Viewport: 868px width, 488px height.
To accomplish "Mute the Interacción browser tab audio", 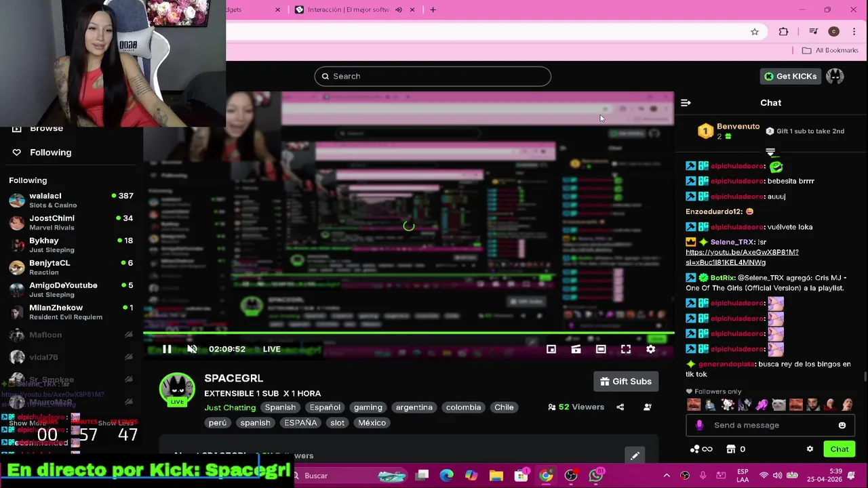I will pyautogui.click(x=398, y=9).
